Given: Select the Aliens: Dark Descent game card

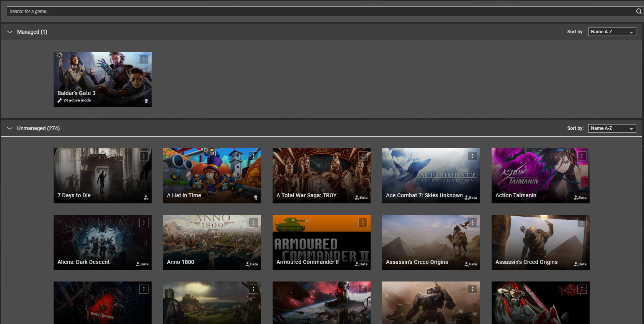Looking at the screenshot, I should (103, 242).
